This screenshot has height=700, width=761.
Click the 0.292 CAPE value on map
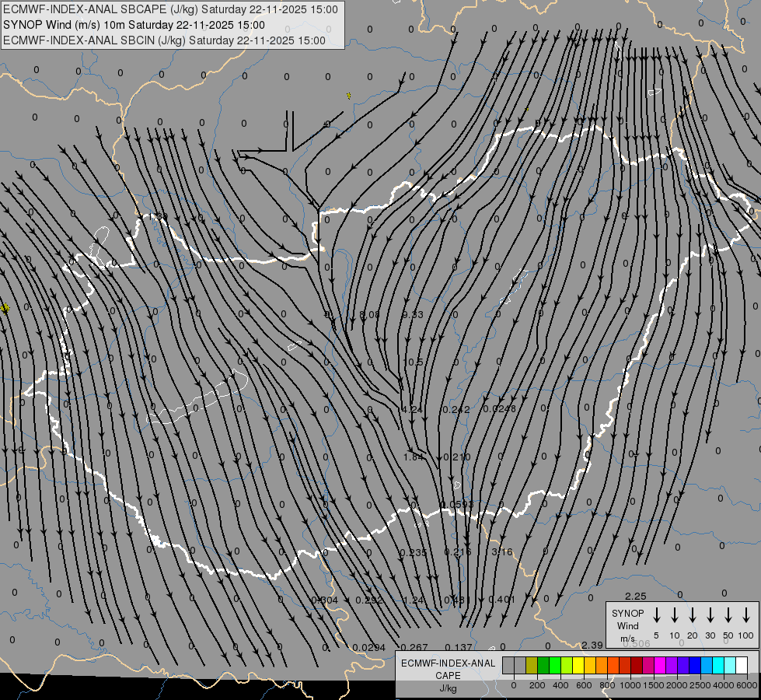point(369,600)
